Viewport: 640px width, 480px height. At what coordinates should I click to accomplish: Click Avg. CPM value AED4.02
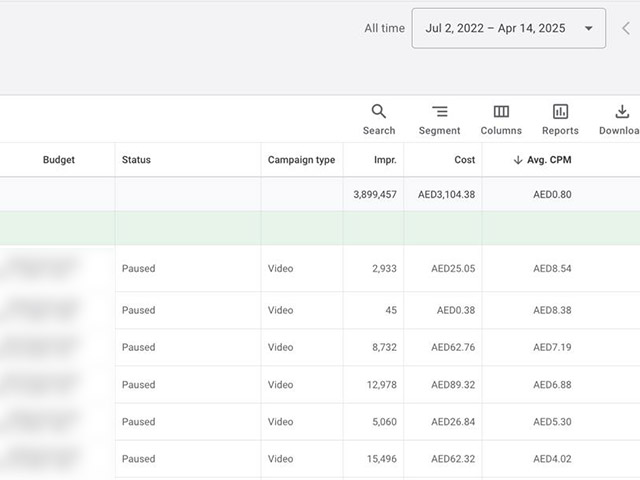[552, 459]
